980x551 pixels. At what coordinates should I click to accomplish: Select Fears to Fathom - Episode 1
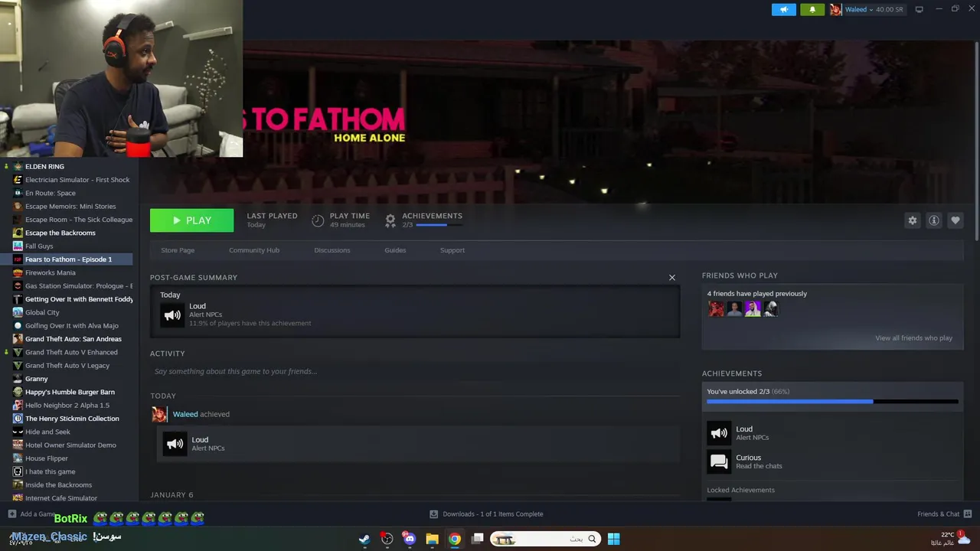68,259
